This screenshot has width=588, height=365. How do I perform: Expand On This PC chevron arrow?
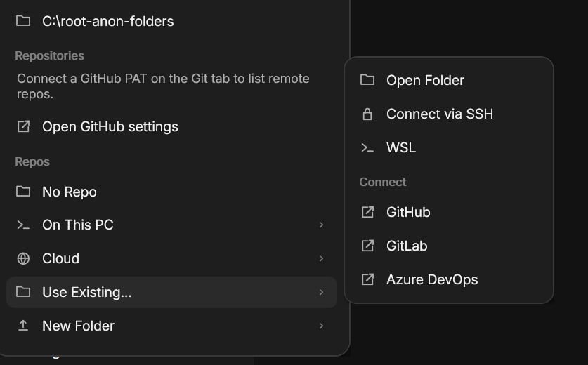point(321,225)
